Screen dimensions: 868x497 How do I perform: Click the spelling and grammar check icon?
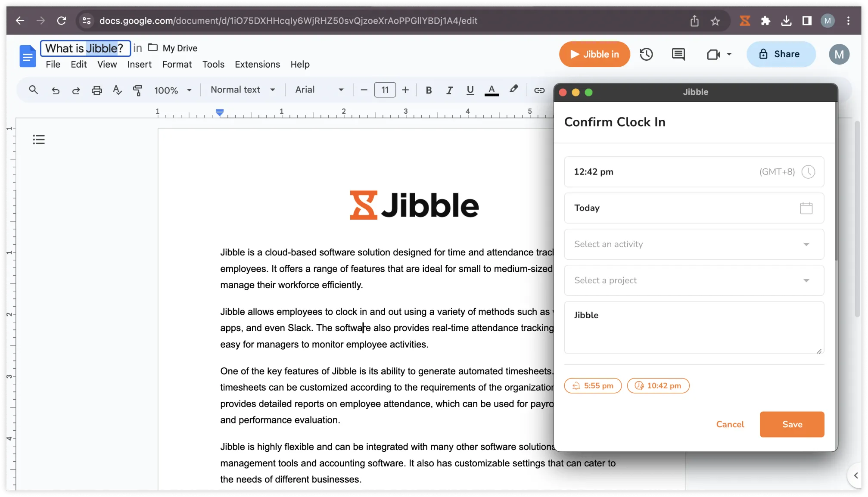tap(117, 90)
